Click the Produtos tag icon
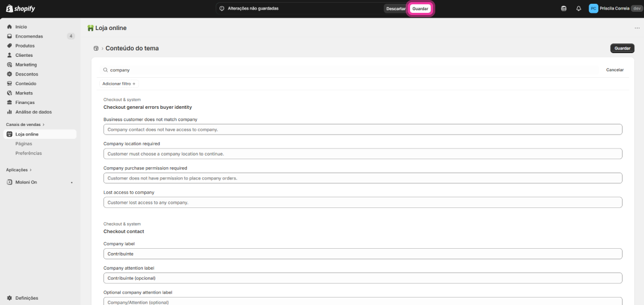644x305 pixels. click(x=10, y=46)
